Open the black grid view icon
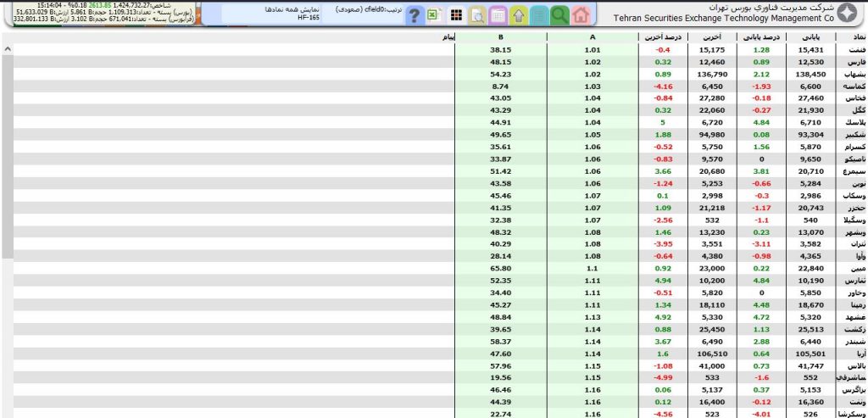 (x=456, y=14)
